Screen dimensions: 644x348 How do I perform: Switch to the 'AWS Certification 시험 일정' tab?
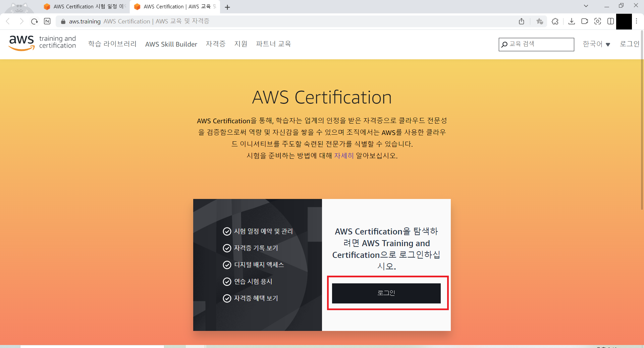pos(85,7)
